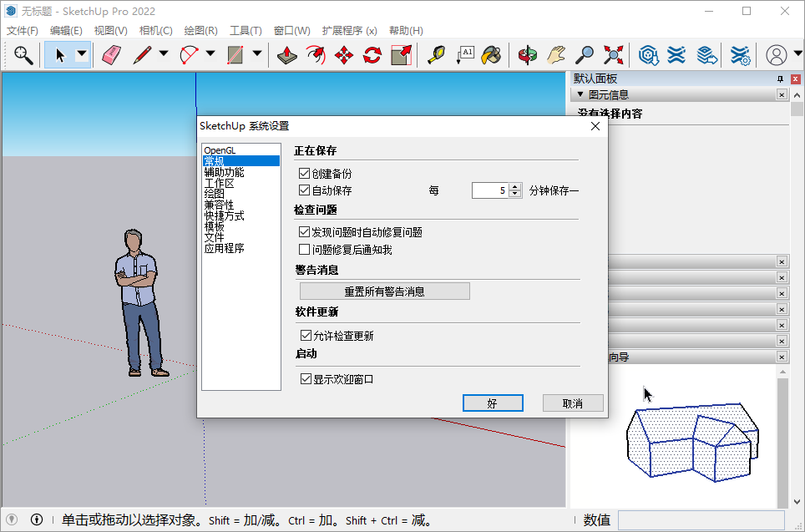Viewport: 805px width, 532px height.
Task: Click the Zoom Extents tool
Action: (x=612, y=54)
